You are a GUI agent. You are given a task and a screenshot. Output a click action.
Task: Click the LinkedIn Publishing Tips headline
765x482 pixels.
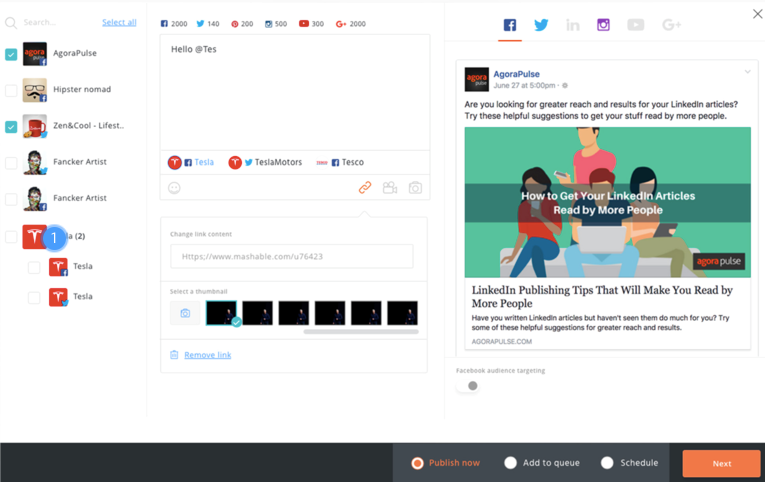pyautogui.click(x=602, y=297)
